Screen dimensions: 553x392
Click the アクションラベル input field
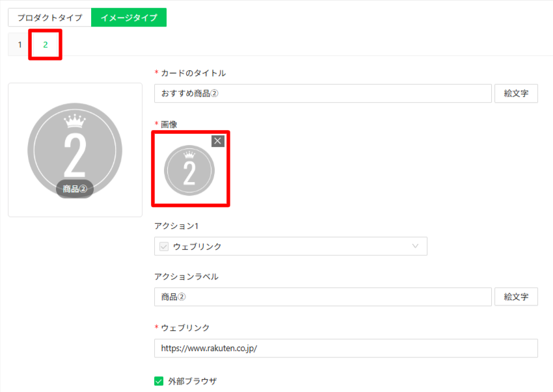[x=323, y=297]
